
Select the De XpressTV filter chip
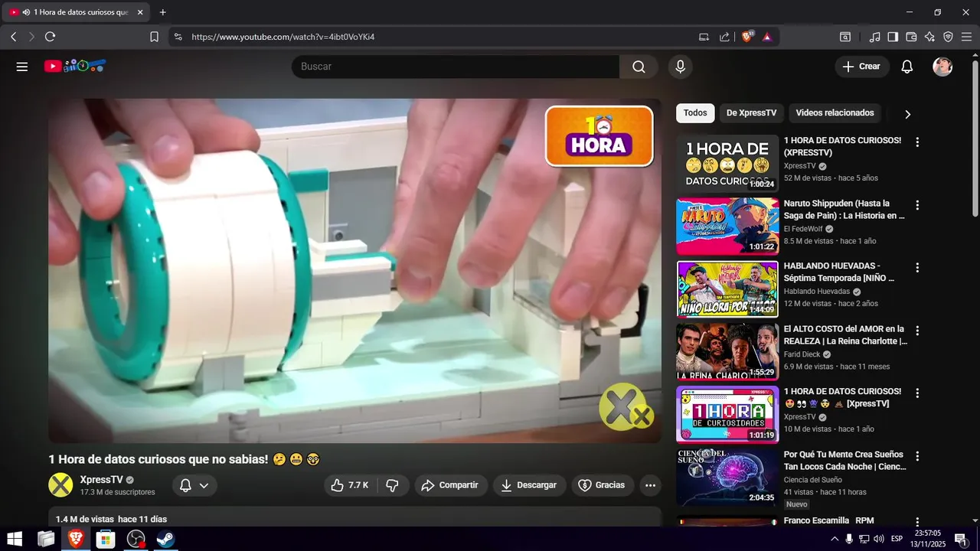tap(751, 113)
